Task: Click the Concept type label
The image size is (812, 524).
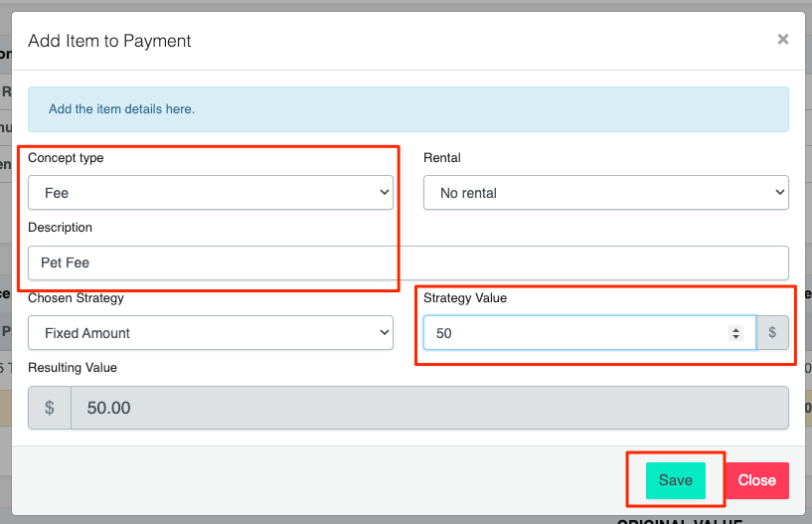Action: [66, 158]
